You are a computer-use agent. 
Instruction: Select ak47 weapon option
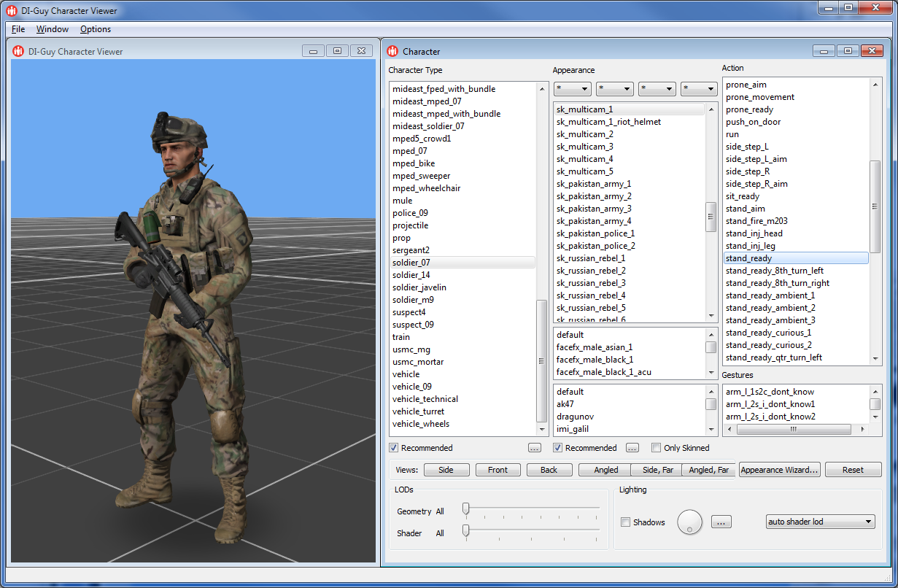coord(566,404)
